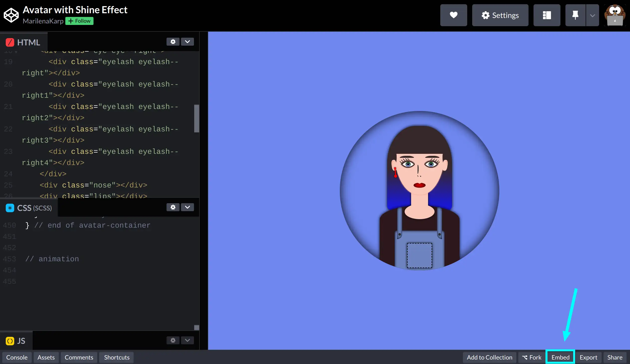Click the '// animation' comment on line 453
The image size is (630, 364).
coord(52,259)
